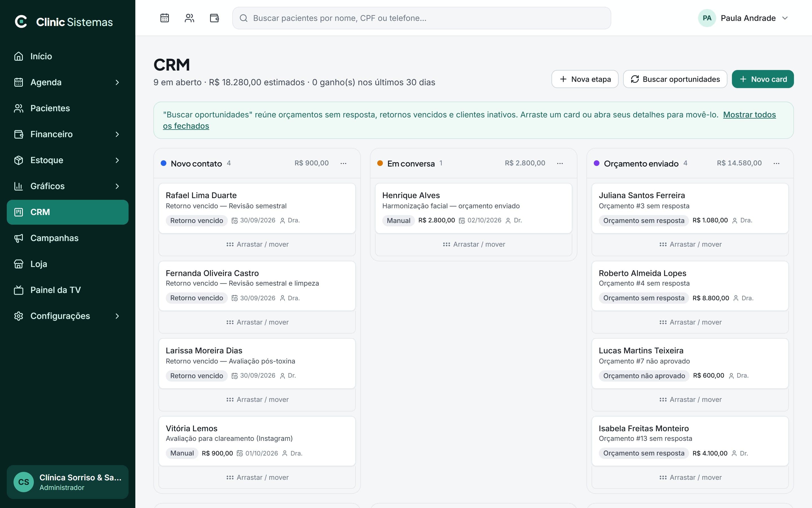Open Painel da TV in sidebar

67,290
